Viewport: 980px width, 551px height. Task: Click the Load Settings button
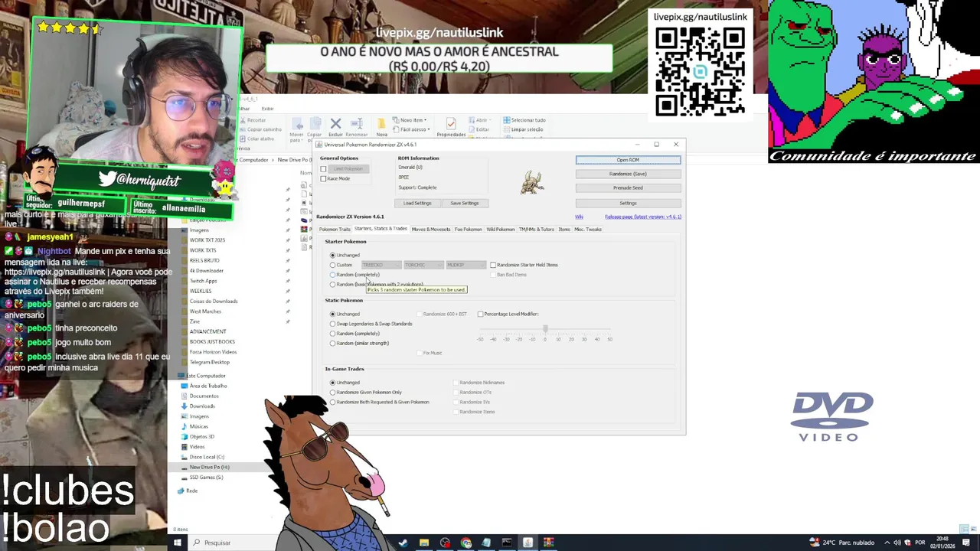[x=417, y=203]
